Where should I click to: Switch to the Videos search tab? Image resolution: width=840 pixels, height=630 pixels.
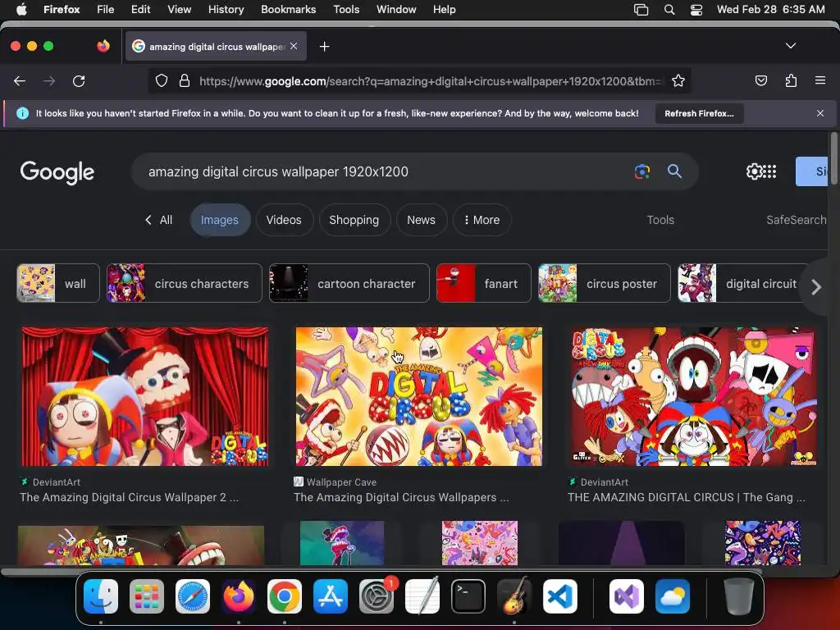(x=284, y=220)
